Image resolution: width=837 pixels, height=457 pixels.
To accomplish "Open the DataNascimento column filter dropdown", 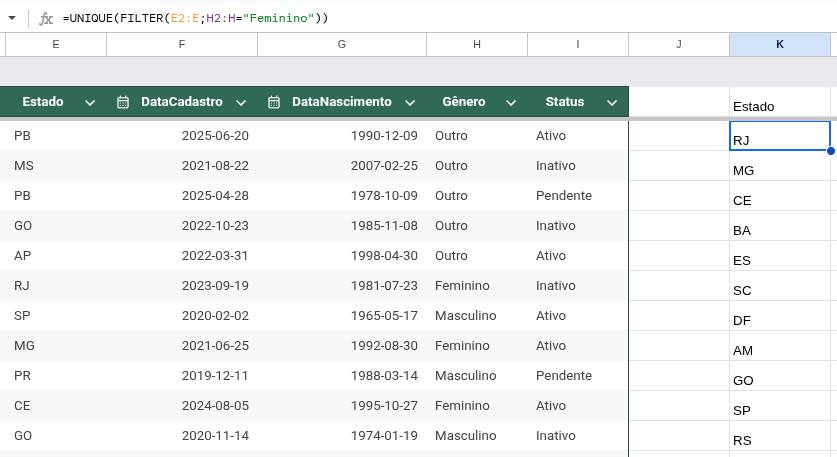I will 410,103.
